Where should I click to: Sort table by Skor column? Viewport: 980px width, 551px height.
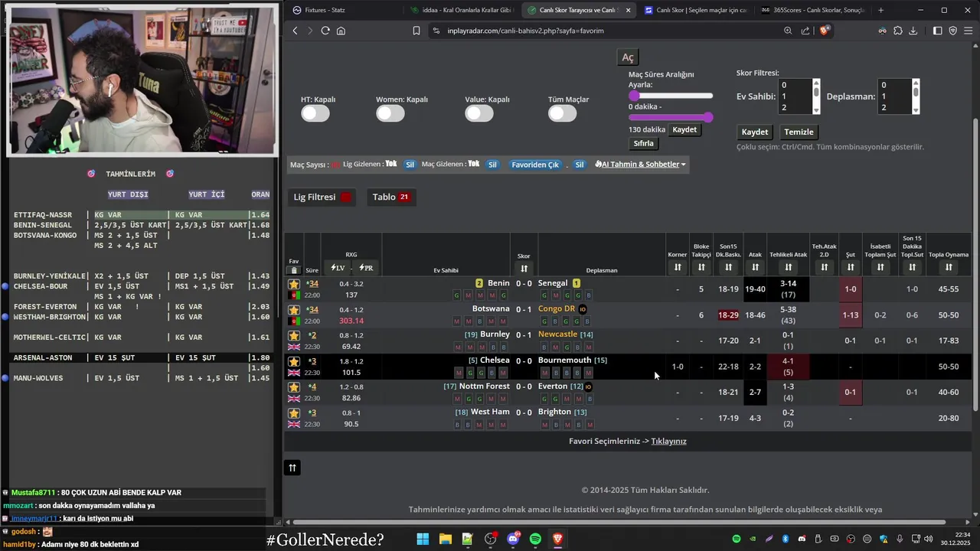coord(524,268)
